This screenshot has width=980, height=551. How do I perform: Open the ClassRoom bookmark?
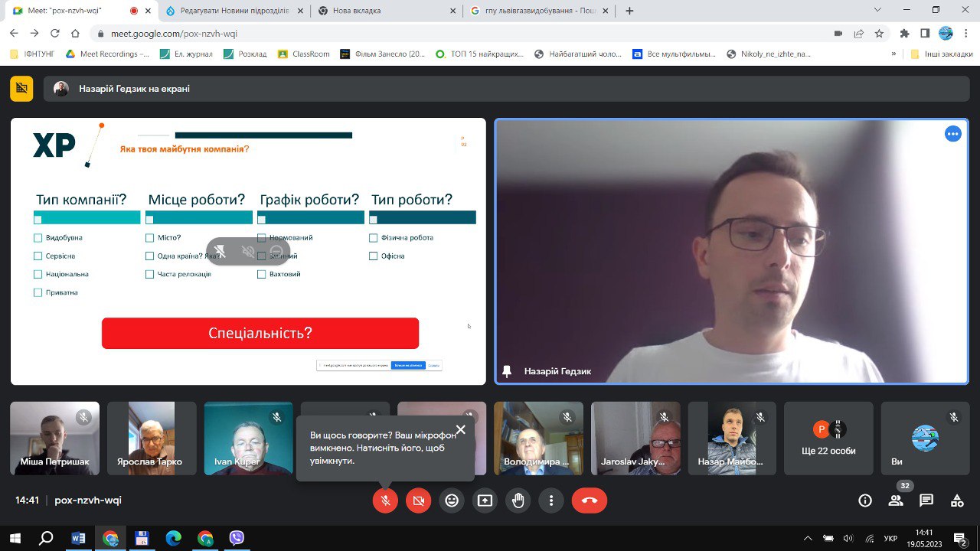(303, 54)
